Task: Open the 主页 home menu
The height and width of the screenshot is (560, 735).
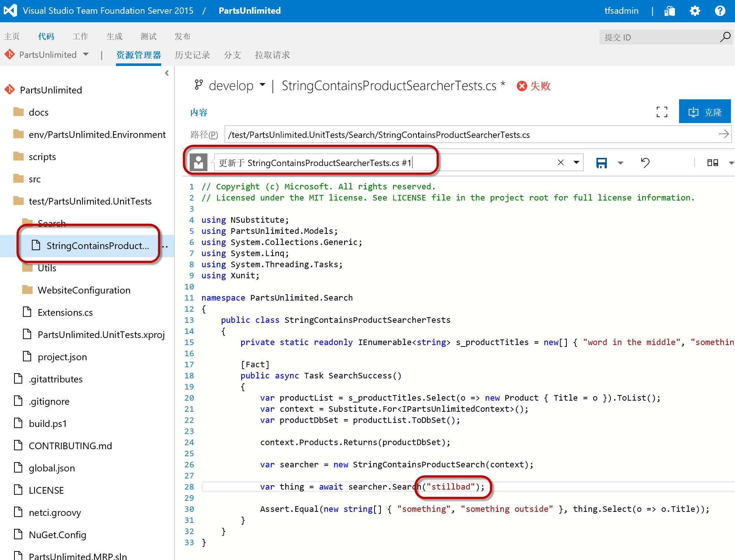Action: pyautogui.click(x=11, y=36)
